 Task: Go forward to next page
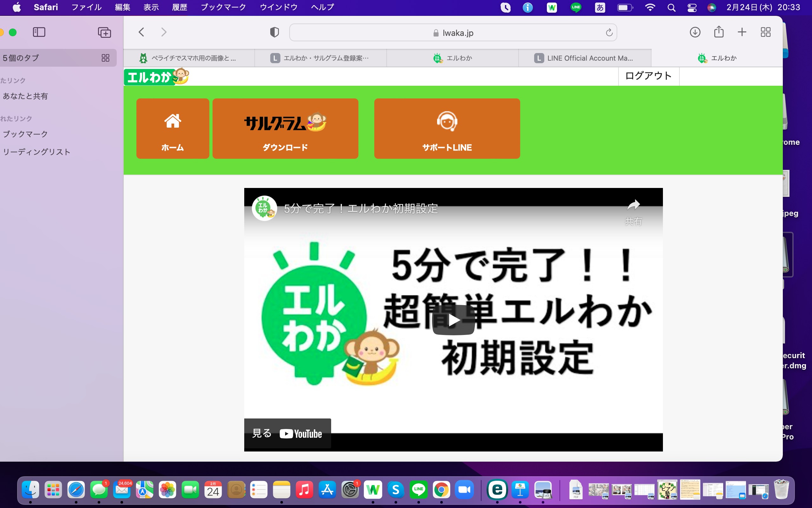[x=164, y=32]
